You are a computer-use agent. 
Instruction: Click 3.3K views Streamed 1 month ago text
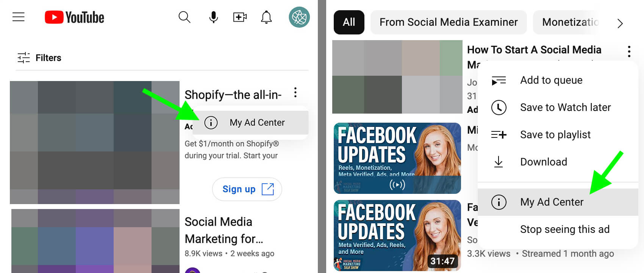click(540, 254)
